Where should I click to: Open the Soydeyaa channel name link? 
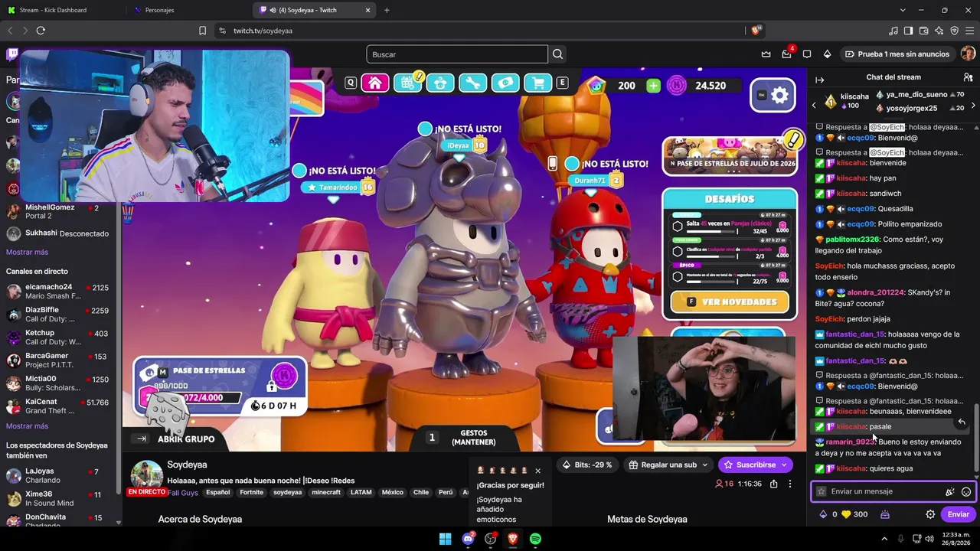point(187,465)
